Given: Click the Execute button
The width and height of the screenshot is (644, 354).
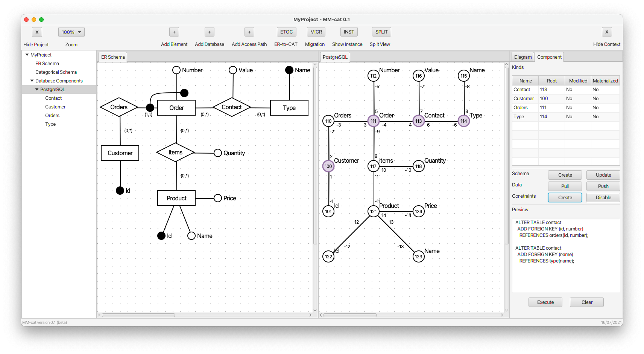Looking at the screenshot, I should [545, 302].
